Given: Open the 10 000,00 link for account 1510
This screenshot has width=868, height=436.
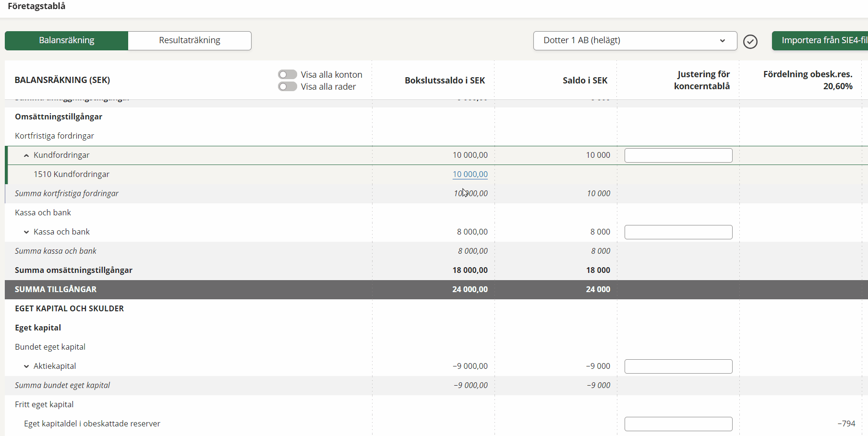Looking at the screenshot, I should point(470,175).
